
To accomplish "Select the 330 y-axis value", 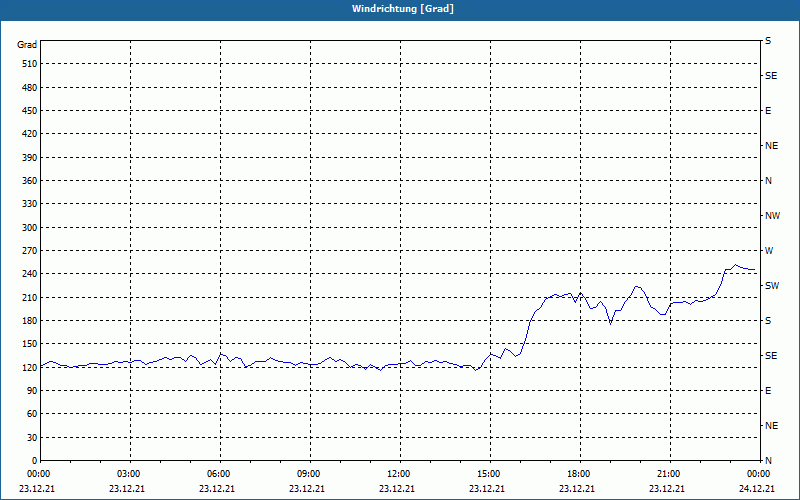I will point(30,204).
